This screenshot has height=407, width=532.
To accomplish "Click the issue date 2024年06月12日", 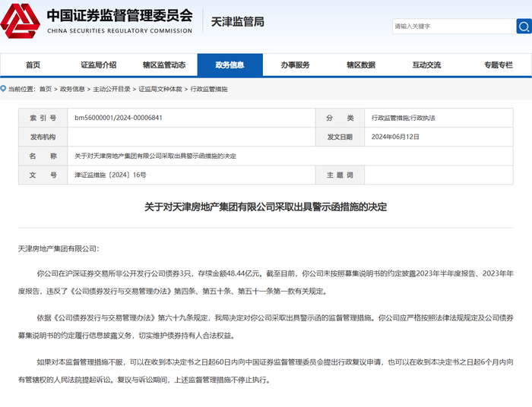I will [395, 137].
